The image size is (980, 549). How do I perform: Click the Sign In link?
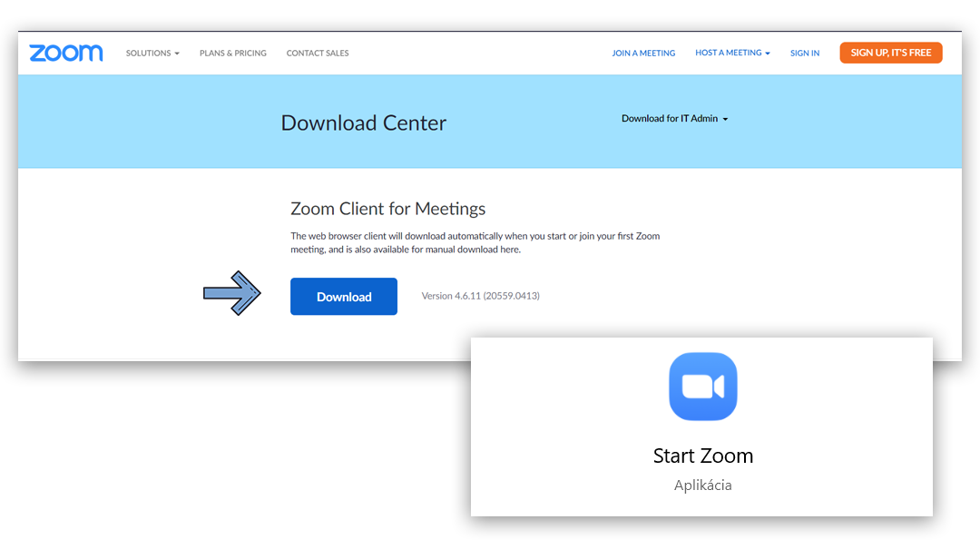tap(805, 54)
